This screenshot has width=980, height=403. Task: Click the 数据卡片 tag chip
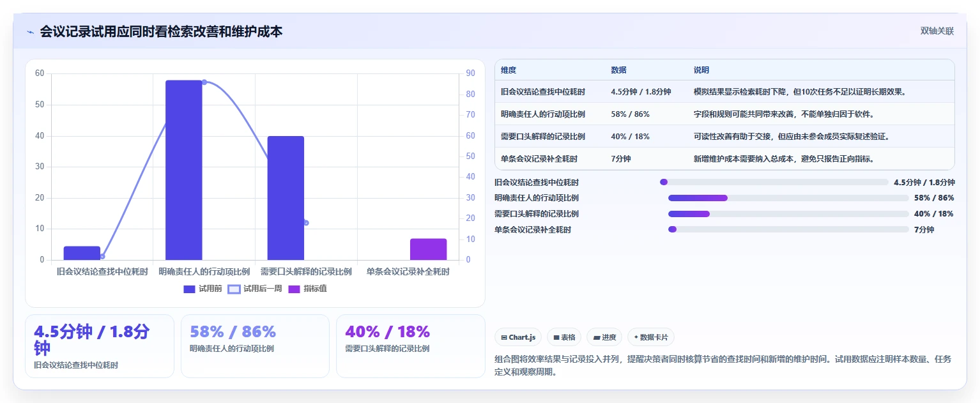tap(651, 337)
